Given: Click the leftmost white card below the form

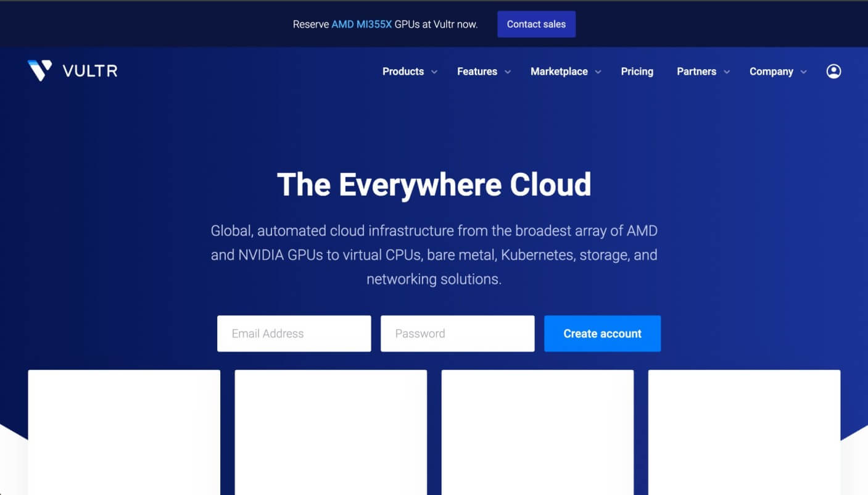Looking at the screenshot, I should 124,431.
